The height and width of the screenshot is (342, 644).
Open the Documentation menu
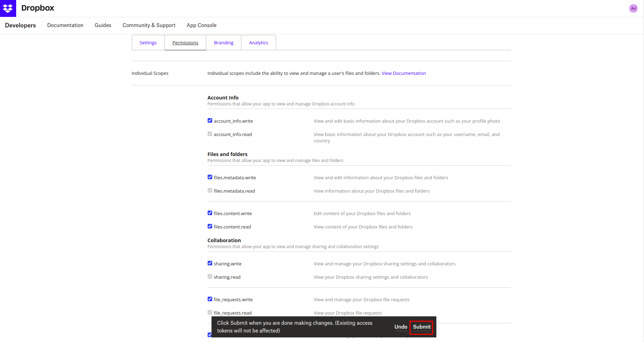point(65,25)
